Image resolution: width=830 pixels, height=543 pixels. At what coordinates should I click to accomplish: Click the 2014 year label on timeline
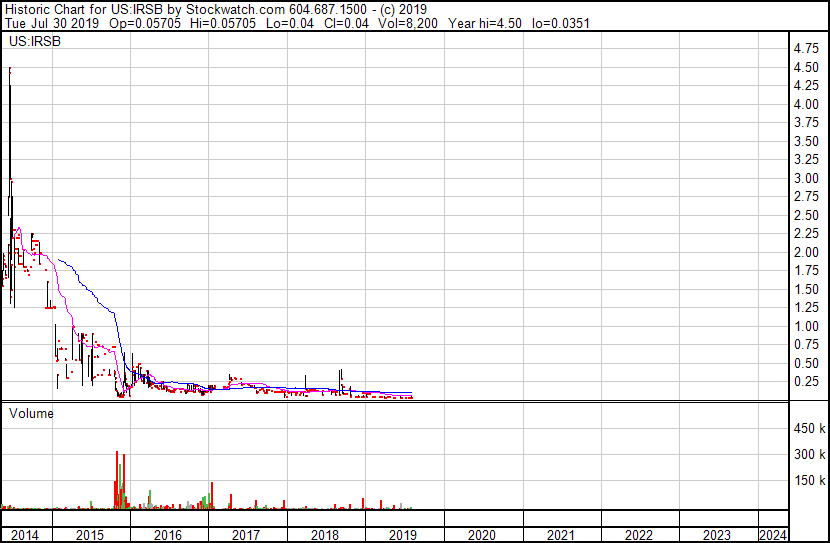click(x=25, y=535)
